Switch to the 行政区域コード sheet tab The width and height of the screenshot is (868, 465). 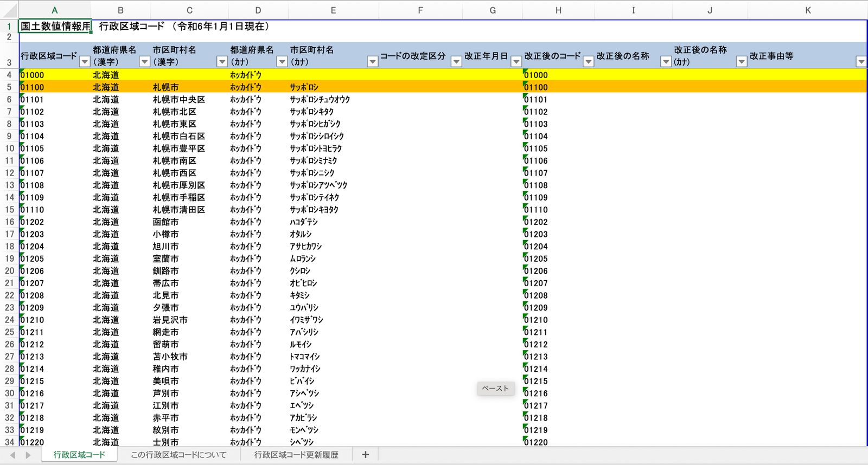click(x=79, y=455)
